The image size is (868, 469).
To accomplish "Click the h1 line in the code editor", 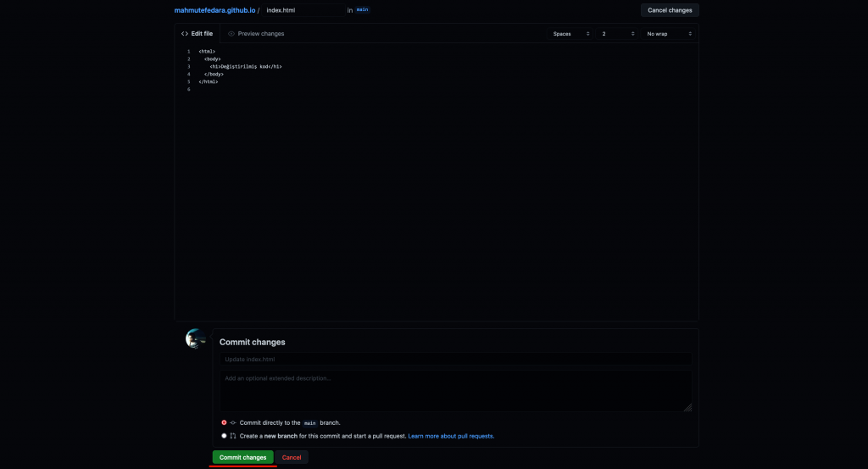I will point(246,66).
